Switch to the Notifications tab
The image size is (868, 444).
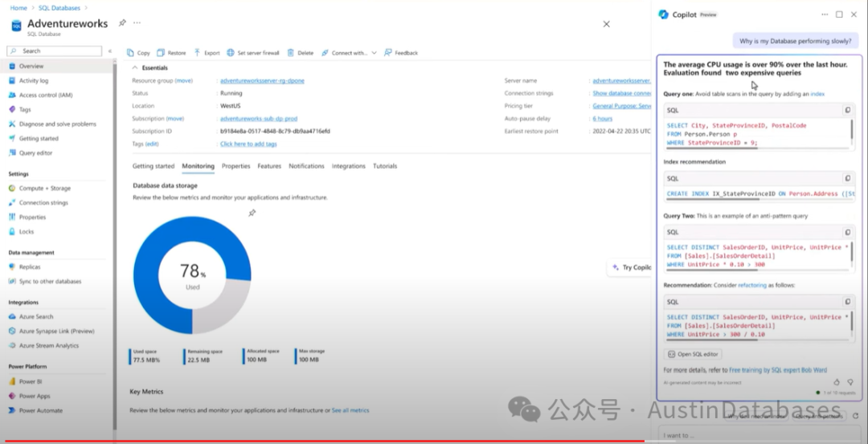pos(306,166)
